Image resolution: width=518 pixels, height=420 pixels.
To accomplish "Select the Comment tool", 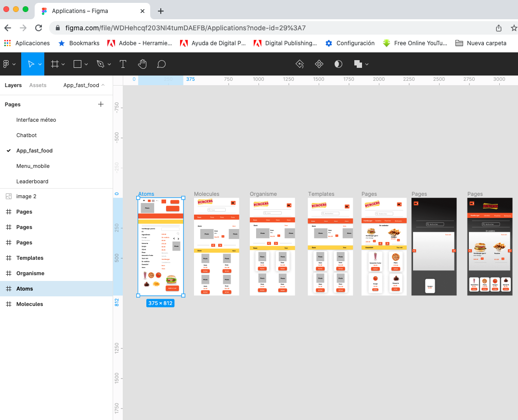I will [x=161, y=64].
